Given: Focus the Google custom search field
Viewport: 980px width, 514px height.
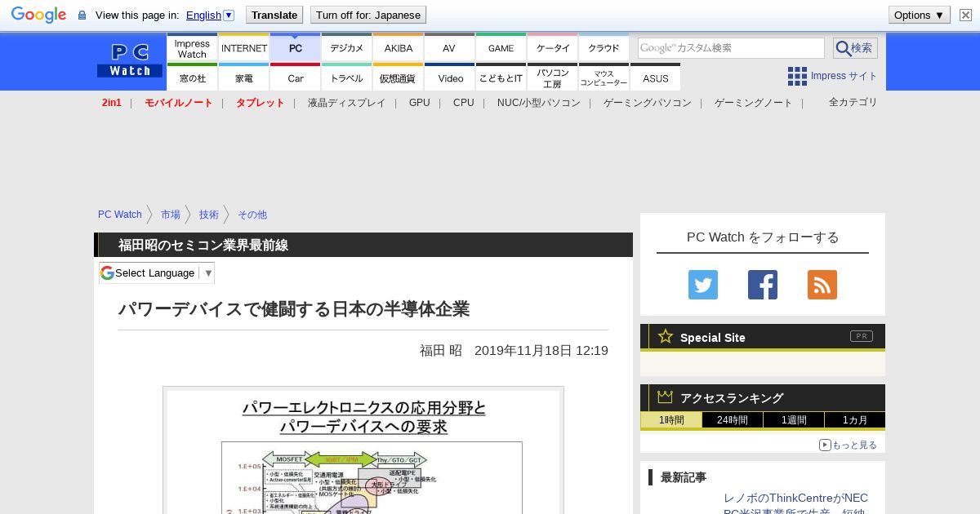Looking at the screenshot, I should tap(731, 48).
